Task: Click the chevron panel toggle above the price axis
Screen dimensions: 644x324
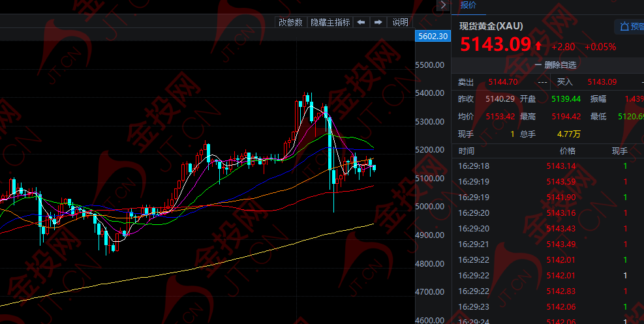Action: click(x=443, y=5)
